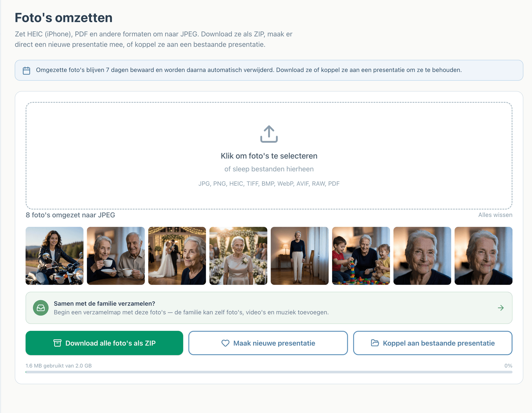Select the wedding couple photo thumbnail
Viewport: 532px width, 413px height.
(x=177, y=256)
